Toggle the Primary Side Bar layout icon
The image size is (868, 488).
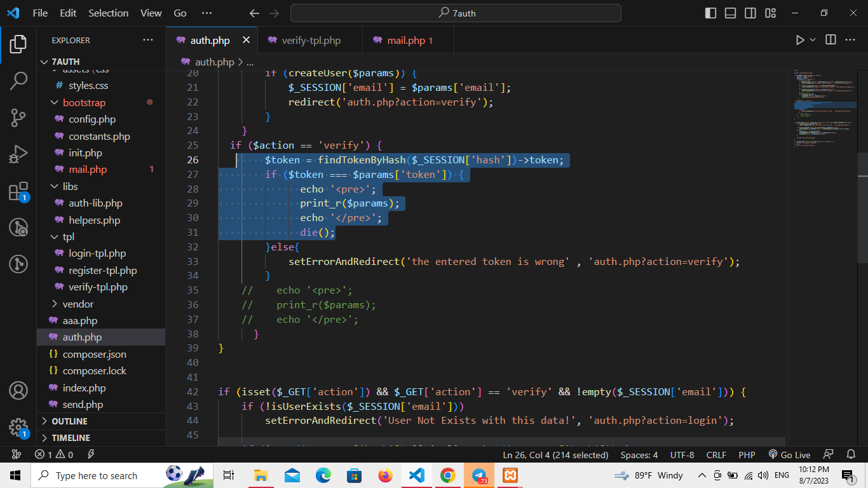click(710, 13)
